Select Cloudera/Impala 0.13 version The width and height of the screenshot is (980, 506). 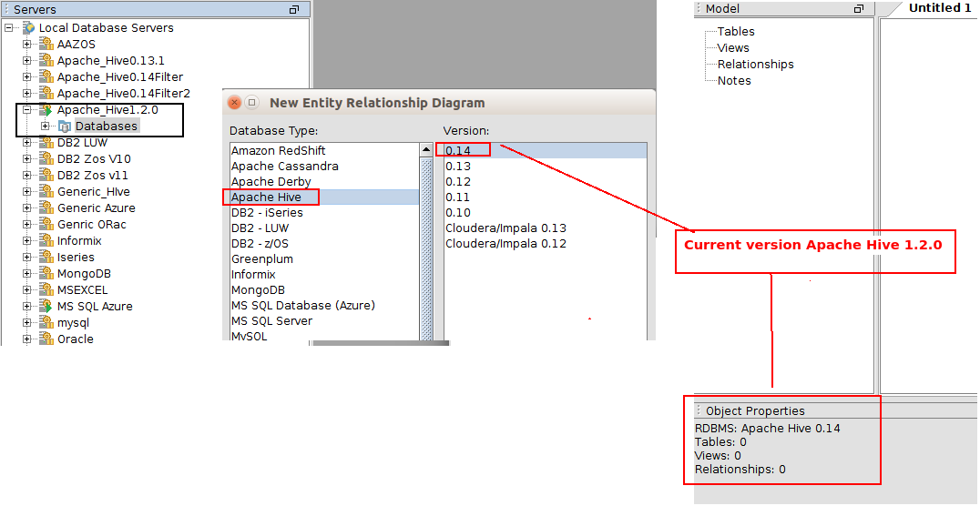coord(545,228)
